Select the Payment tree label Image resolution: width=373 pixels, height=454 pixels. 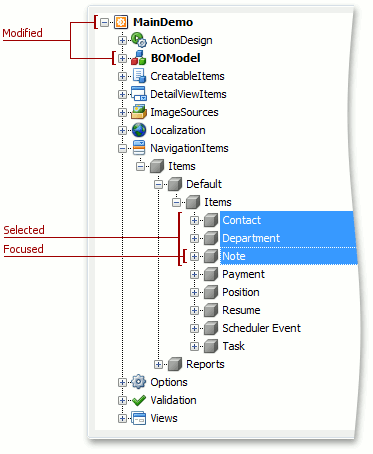coord(243,274)
